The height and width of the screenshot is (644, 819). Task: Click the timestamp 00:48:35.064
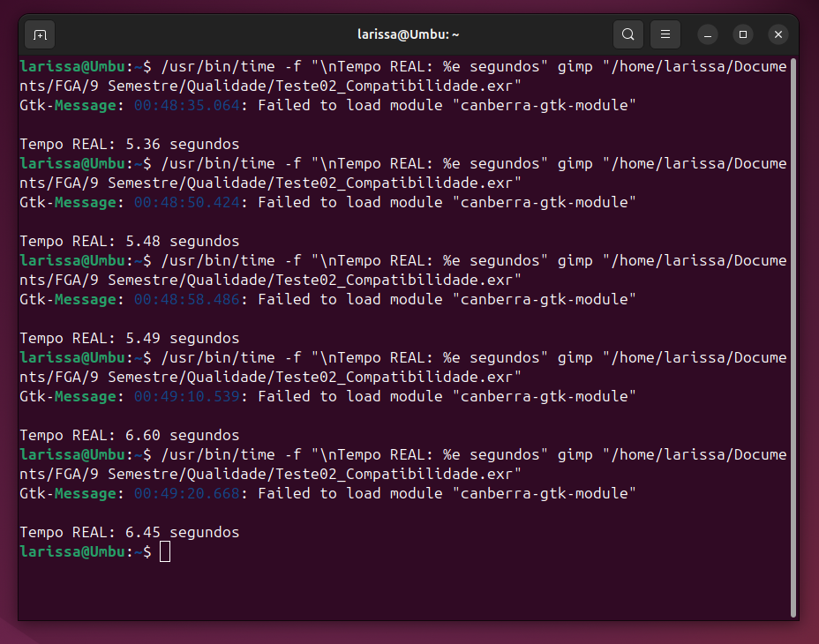(x=187, y=106)
